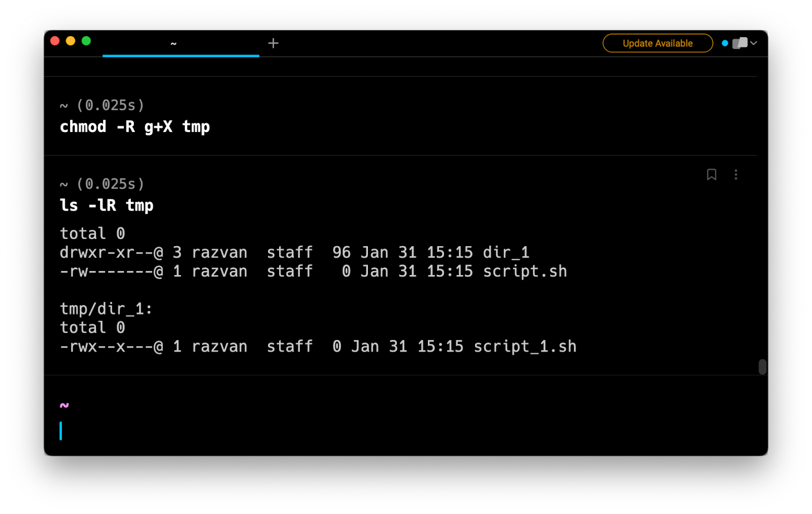Open the three-dot menu on the ls block
Screen dimensions: 812x514
tap(736, 175)
